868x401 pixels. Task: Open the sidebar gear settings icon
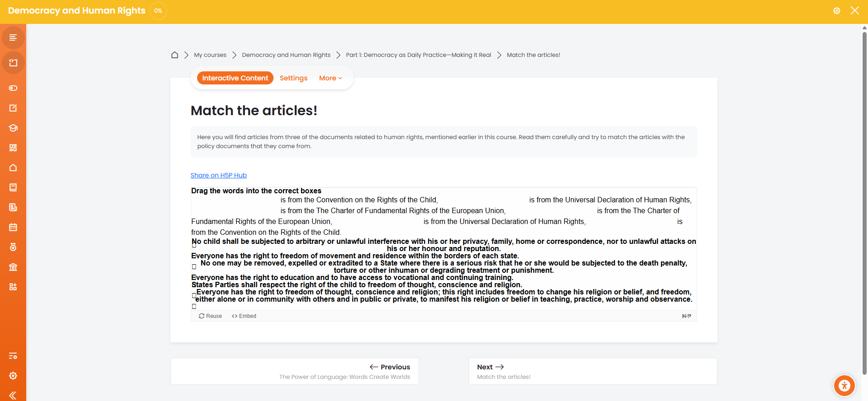[13, 376]
